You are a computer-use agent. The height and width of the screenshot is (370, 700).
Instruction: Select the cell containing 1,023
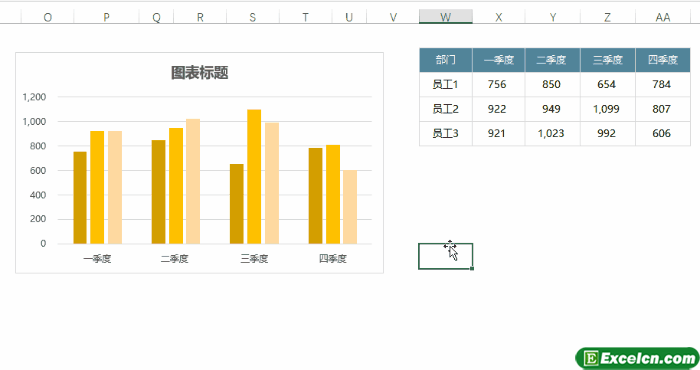pos(553,133)
